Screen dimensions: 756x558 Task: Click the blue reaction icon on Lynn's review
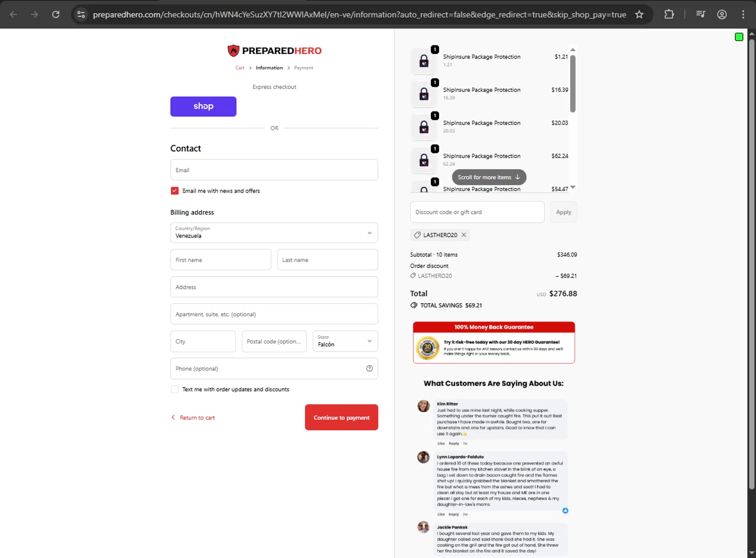(565, 511)
